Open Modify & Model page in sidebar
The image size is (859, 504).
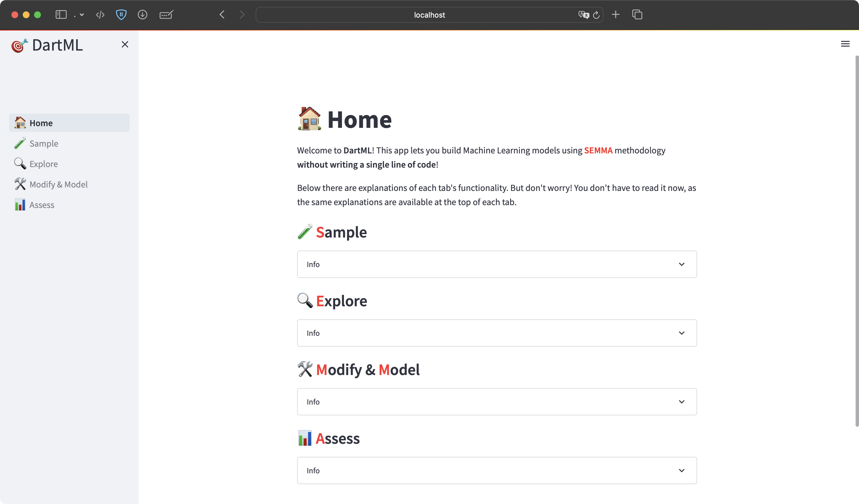(69, 184)
